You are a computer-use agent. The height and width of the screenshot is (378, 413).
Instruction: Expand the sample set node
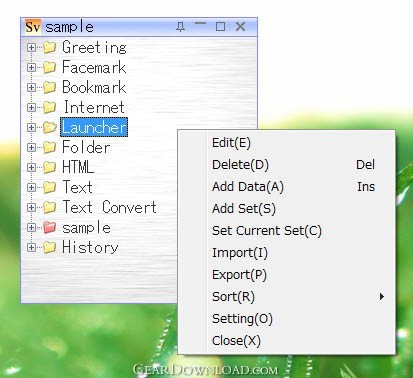[x=31, y=227]
